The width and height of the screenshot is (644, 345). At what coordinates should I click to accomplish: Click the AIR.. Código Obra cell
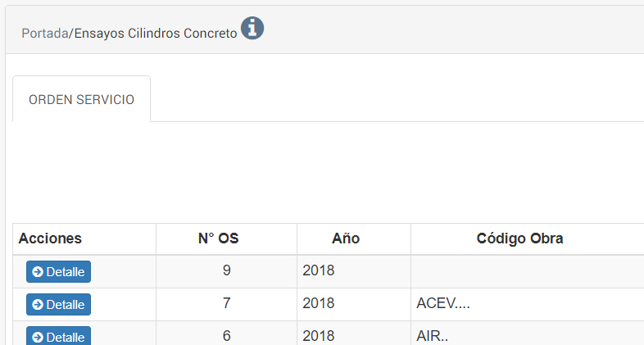point(433,335)
